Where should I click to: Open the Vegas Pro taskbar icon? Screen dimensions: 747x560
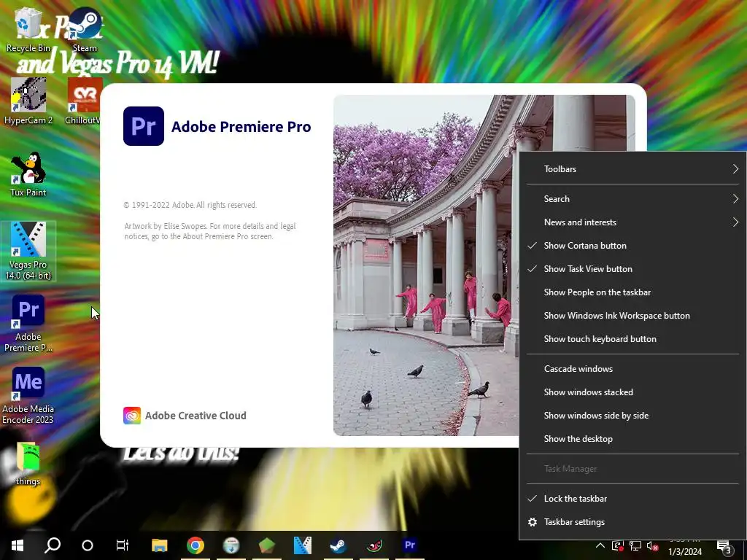pyautogui.click(x=303, y=545)
